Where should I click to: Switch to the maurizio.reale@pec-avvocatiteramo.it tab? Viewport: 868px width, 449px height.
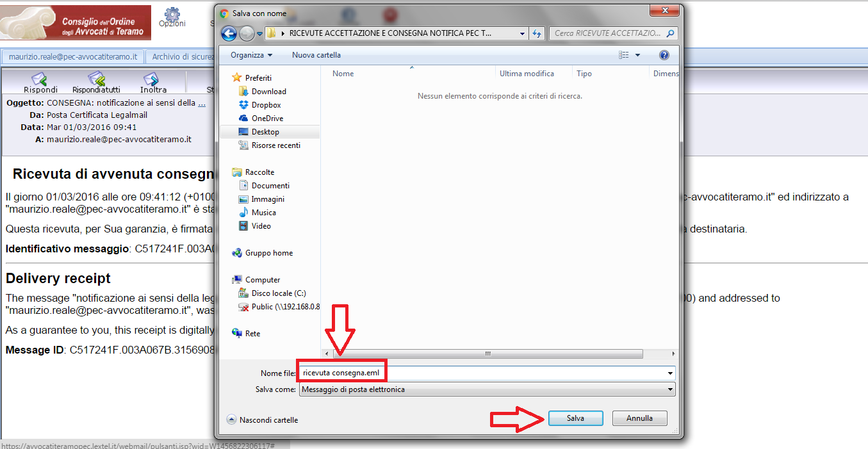click(x=73, y=57)
